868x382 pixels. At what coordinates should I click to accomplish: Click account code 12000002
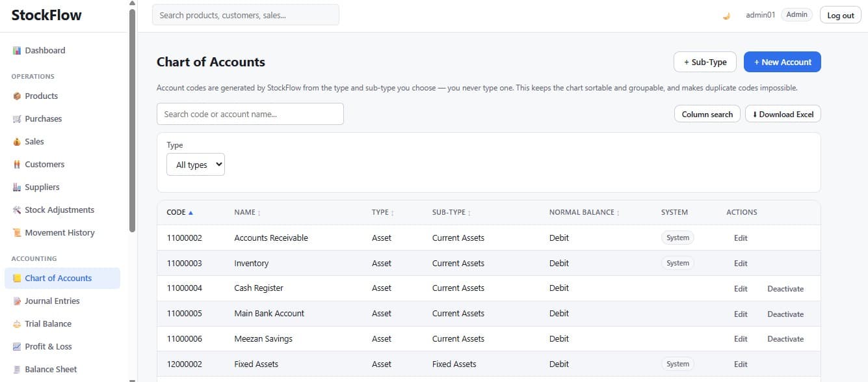click(185, 364)
